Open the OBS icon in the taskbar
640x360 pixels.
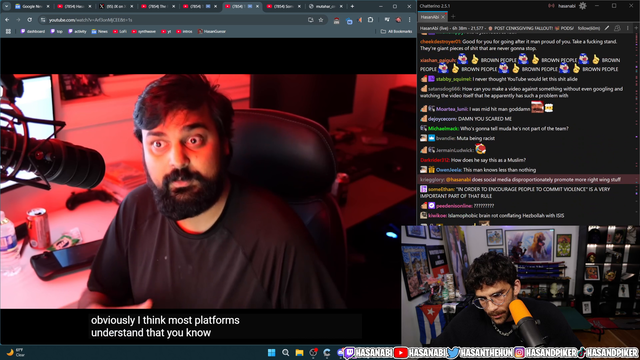[313, 352]
